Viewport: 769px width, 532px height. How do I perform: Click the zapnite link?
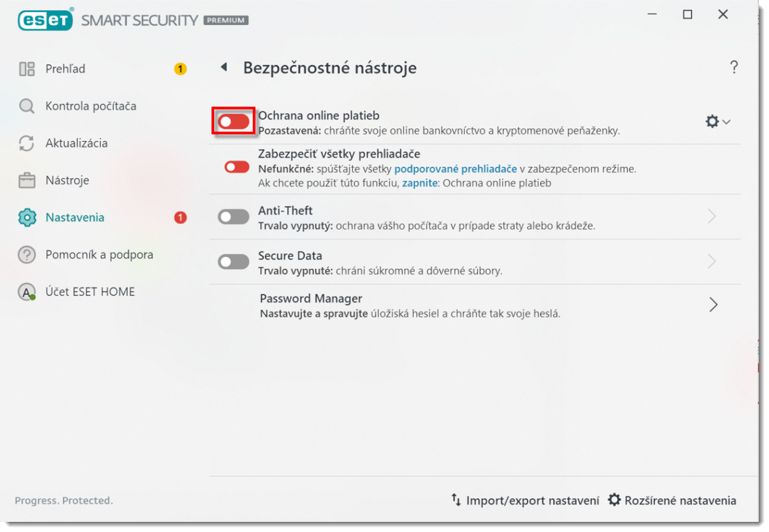(x=419, y=183)
